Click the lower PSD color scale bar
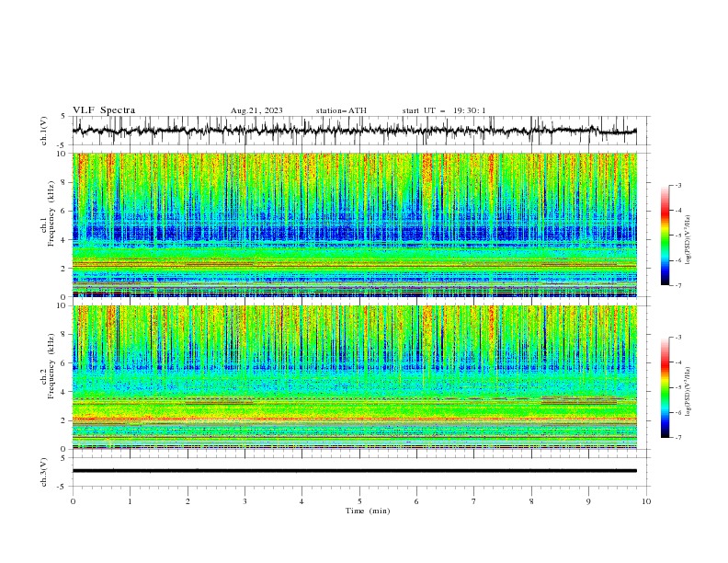This screenshot has height=563, width=728. pos(665,387)
